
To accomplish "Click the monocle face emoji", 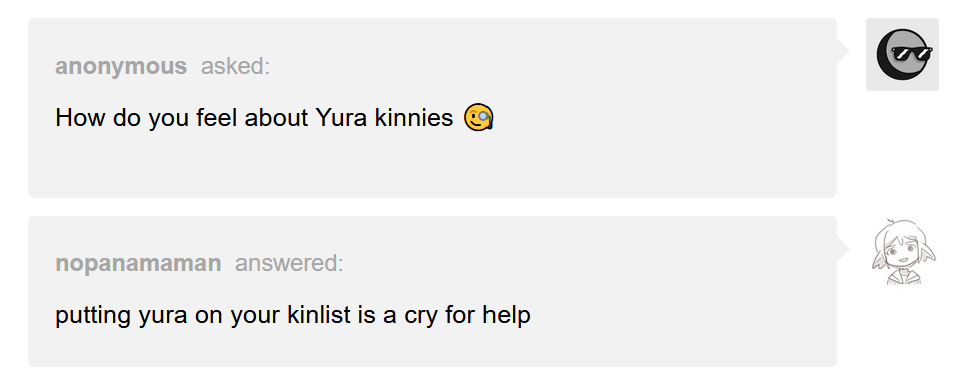I will click(x=478, y=117).
